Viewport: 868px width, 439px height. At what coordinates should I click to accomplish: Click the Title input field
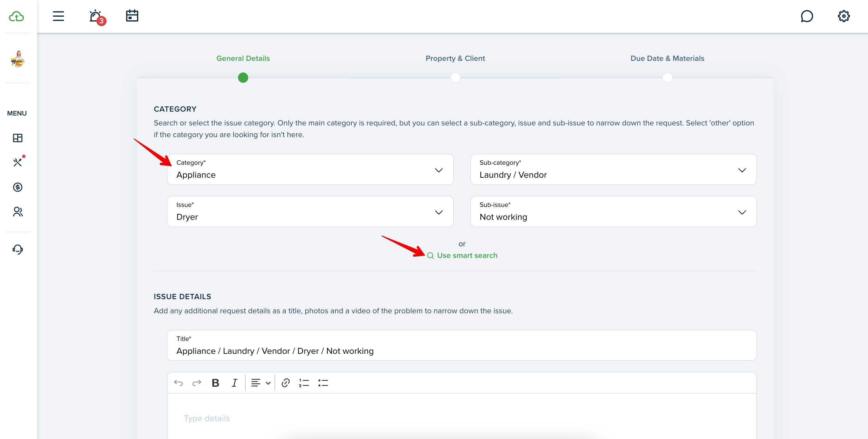point(462,345)
